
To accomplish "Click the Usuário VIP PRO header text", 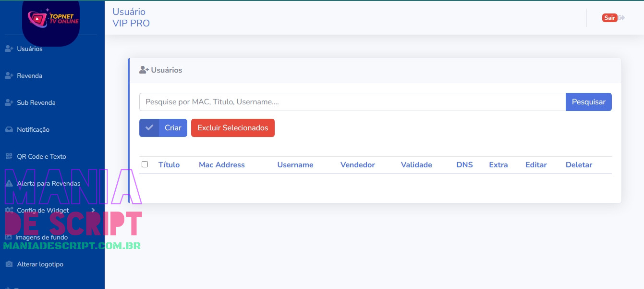I will [x=131, y=17].
